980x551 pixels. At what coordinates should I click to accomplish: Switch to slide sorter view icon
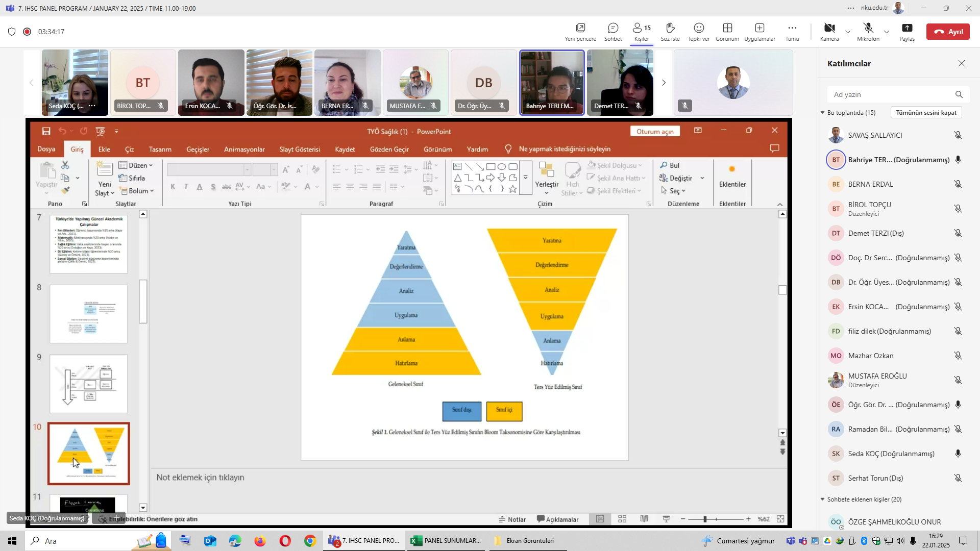[x=622, y=519]
